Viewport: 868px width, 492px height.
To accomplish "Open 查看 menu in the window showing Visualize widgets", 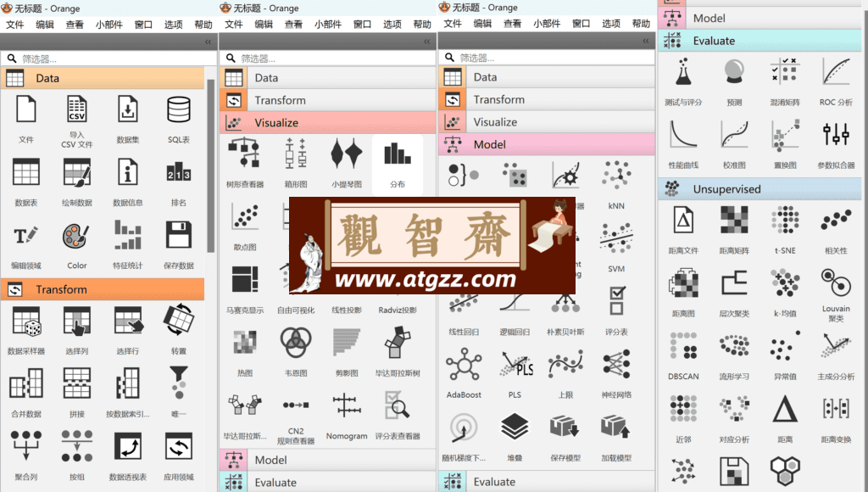I will 293,25.
